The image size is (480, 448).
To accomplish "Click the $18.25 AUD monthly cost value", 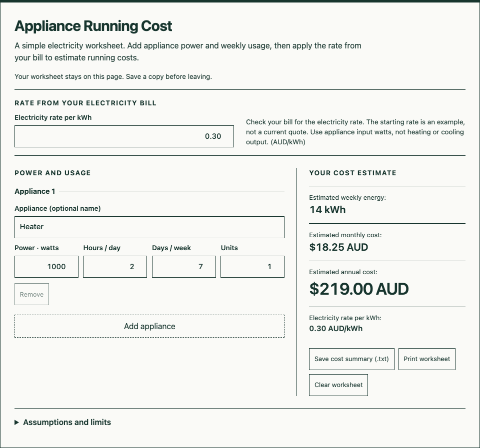I will 338,247.
